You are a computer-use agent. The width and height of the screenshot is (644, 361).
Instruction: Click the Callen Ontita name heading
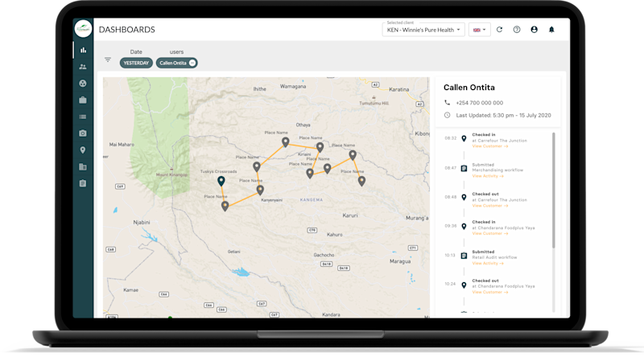(469, 88)
